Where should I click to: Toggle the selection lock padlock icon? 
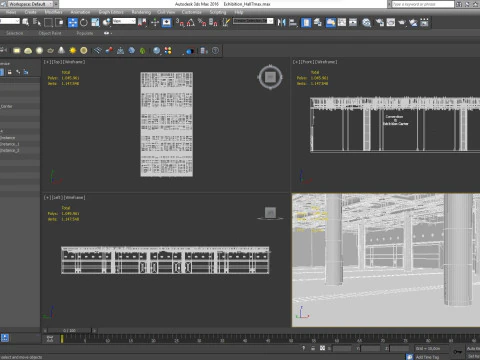(x=313, y=348)
